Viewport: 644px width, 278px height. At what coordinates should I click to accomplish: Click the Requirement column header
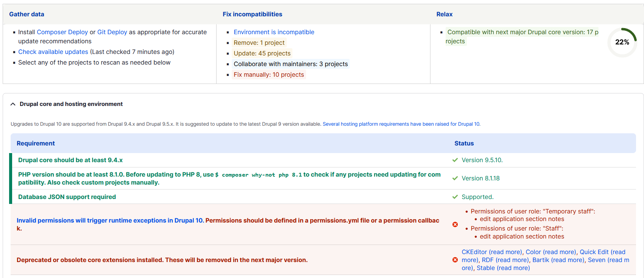36,144
